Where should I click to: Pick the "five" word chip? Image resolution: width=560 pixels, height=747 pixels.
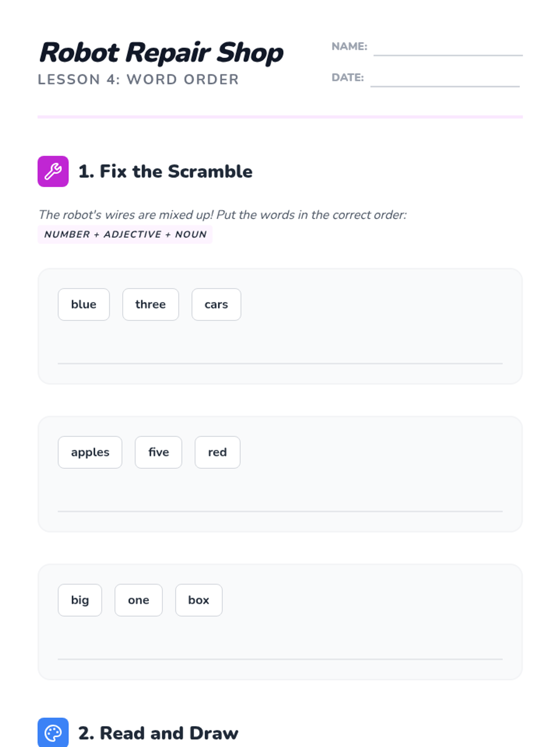158,452
